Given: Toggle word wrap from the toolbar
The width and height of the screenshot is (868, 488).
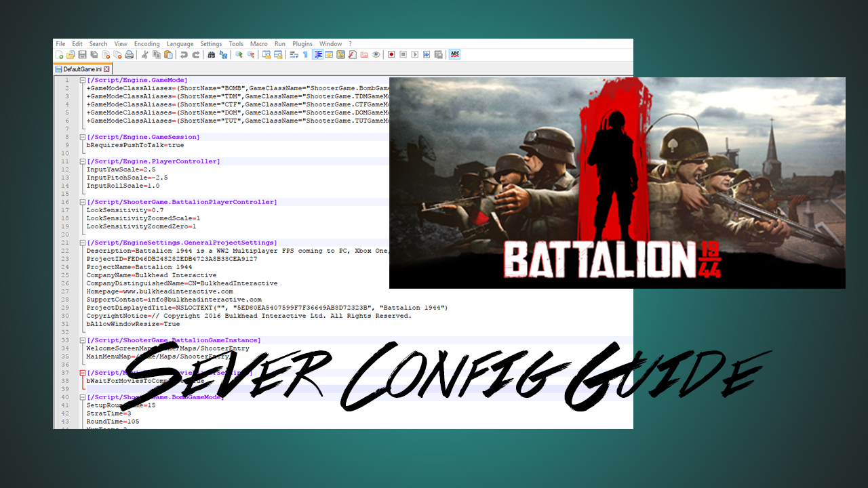Looking at the screenshot, I should 294,55.
